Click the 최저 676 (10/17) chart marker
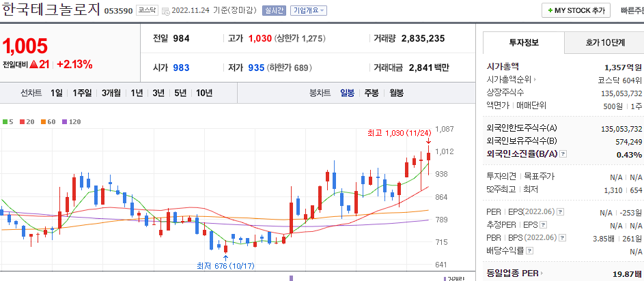The image size is (644, 281). click(226, 266)
